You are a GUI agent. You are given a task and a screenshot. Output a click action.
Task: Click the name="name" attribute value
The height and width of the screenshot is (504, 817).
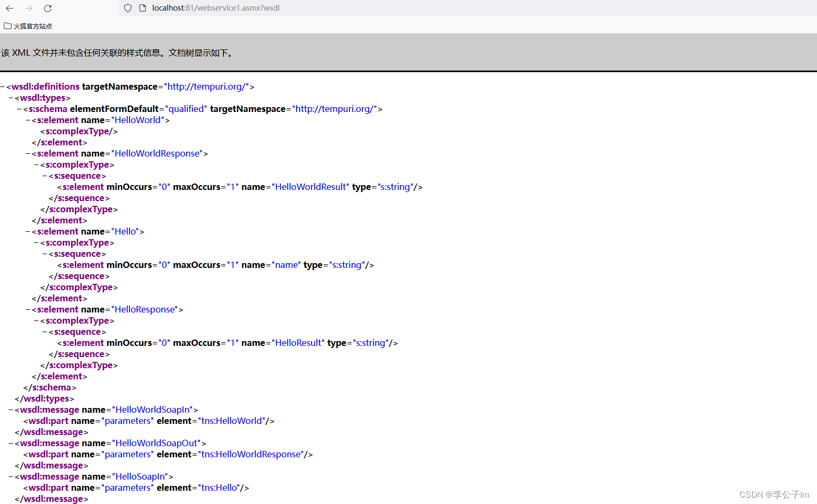pyautogui.click(x=286, y=265)
